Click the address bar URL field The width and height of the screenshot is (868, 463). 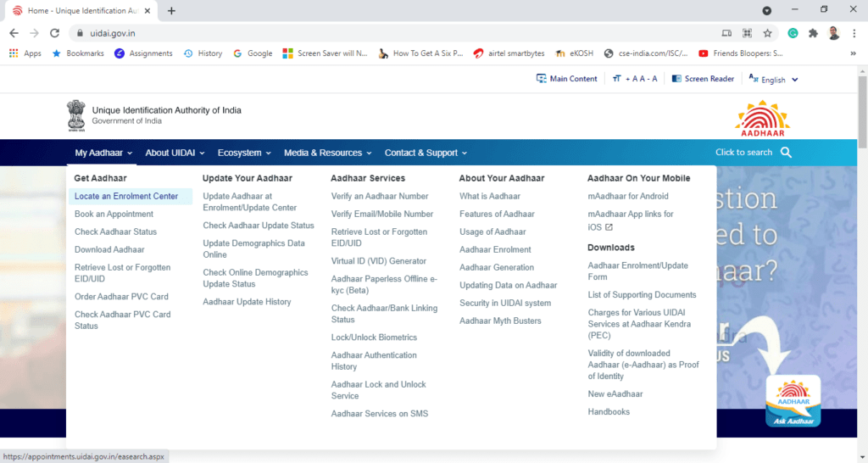(381, 33)
